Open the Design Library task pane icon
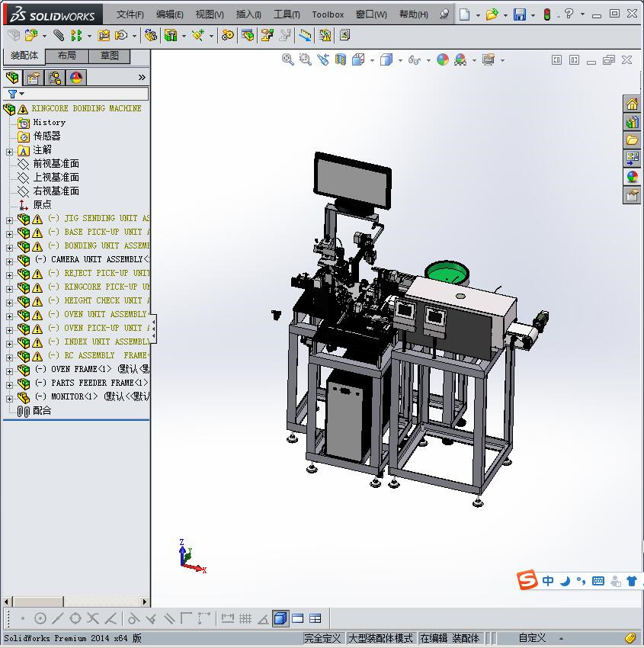 tap(632, 122)
